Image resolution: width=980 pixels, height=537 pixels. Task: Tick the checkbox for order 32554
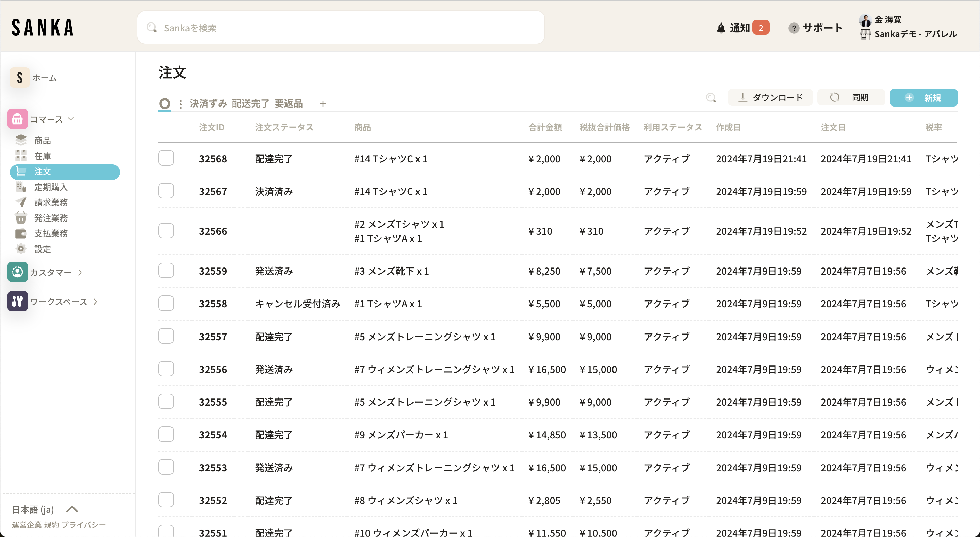pyautogui.click(x=166, y=434)
